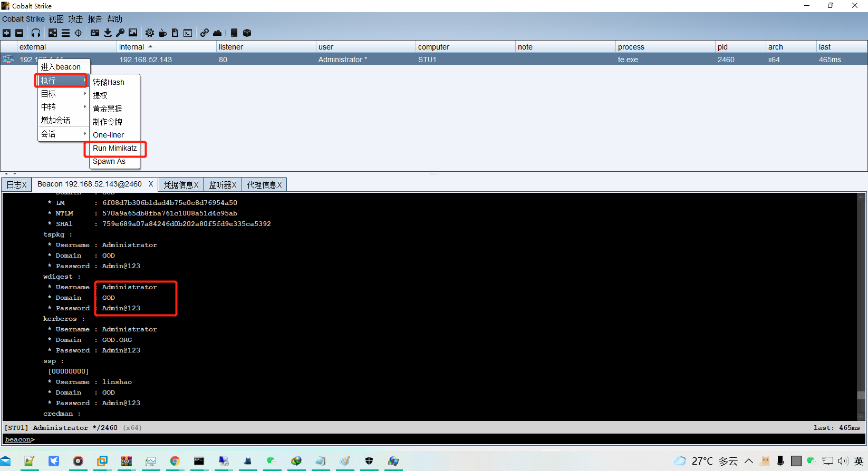Select the te.exe process cell
The width and height of the screenshot is (868, 471).
pos(665,60)
